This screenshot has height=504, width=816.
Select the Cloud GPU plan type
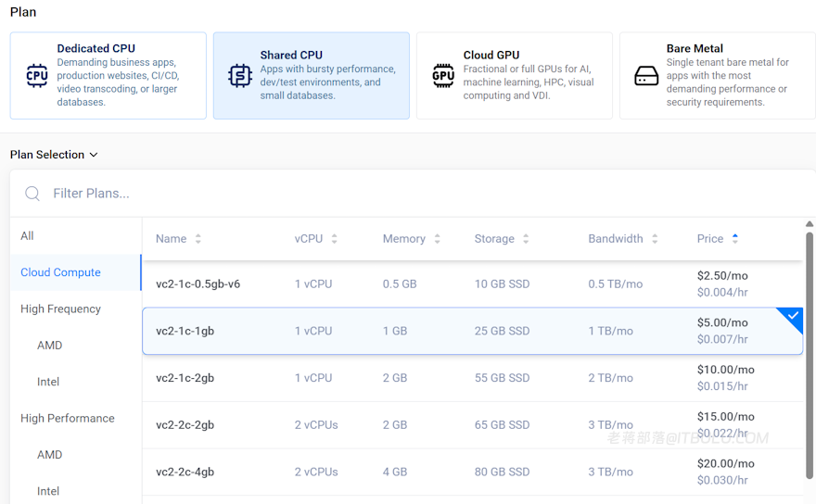(514, 75)
